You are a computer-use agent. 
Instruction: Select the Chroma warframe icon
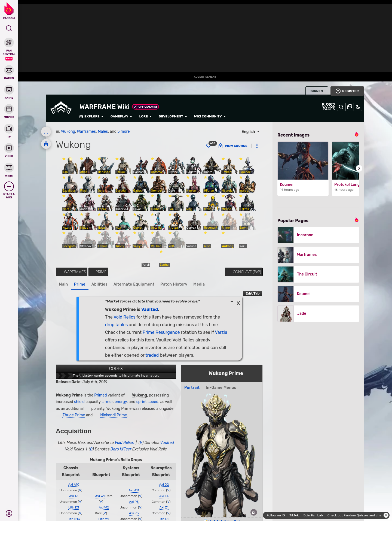pyautogui.click(x=158, y=165)
